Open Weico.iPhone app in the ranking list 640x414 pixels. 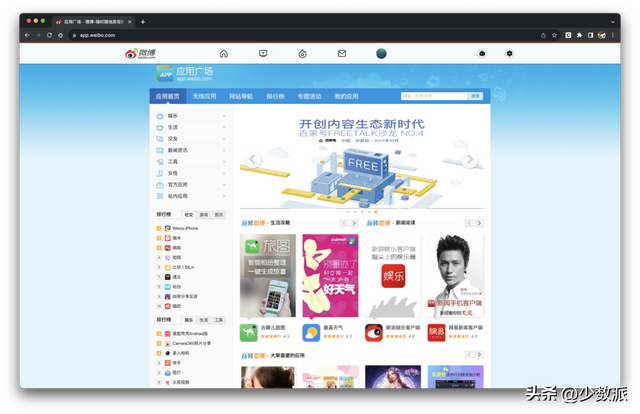click(x=185, y=228)
